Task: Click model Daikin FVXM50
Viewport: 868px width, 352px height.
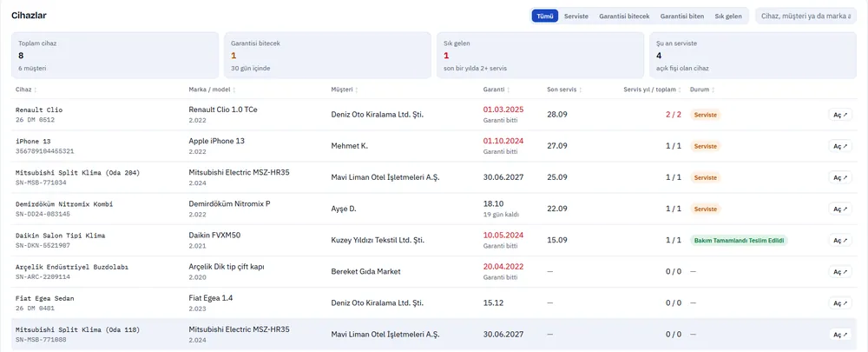Action: pyautogui.click(x=214, y=236)
